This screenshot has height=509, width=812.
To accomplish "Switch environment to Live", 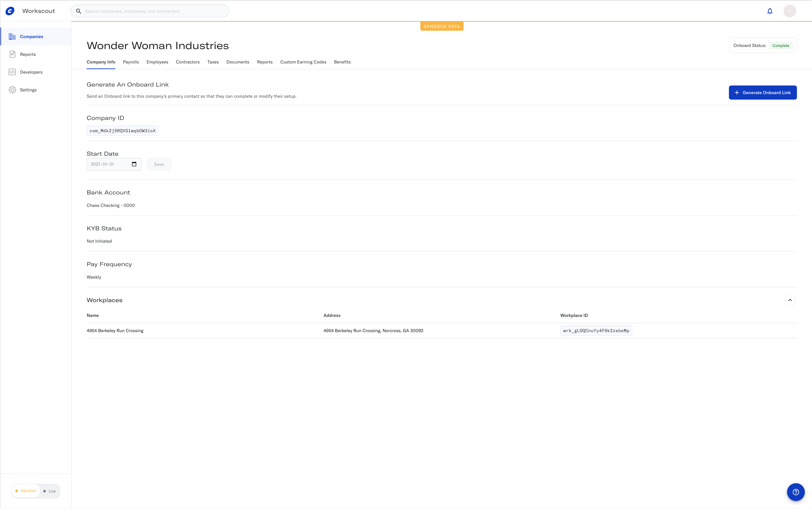I will pos(49,491).
